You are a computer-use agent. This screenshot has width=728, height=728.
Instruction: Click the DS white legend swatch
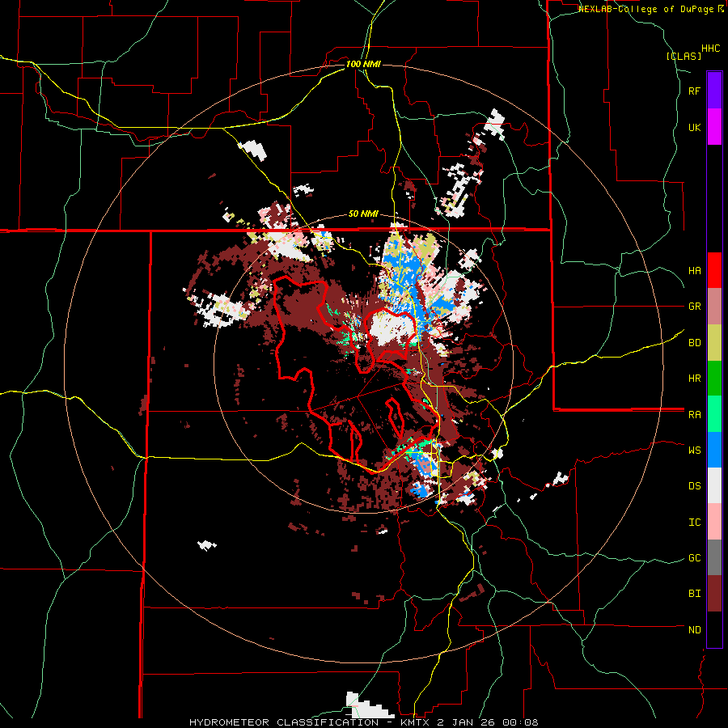click(714, 485)
